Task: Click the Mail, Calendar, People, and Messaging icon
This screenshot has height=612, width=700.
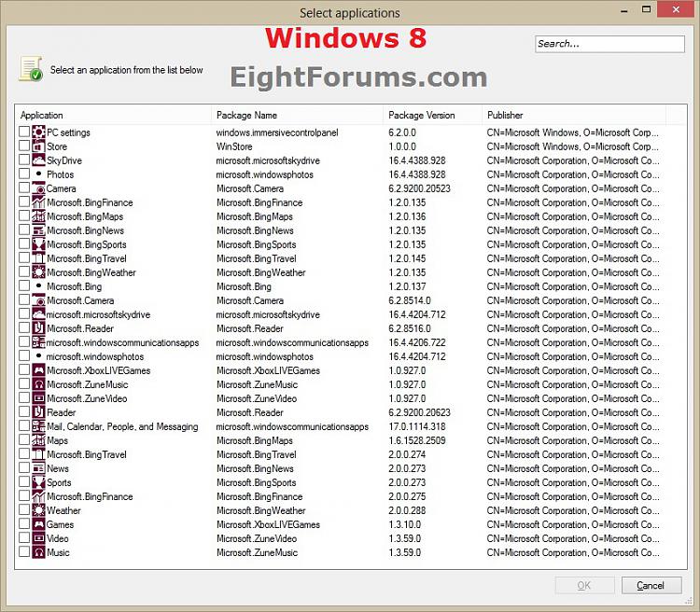Action: [38, 426]
